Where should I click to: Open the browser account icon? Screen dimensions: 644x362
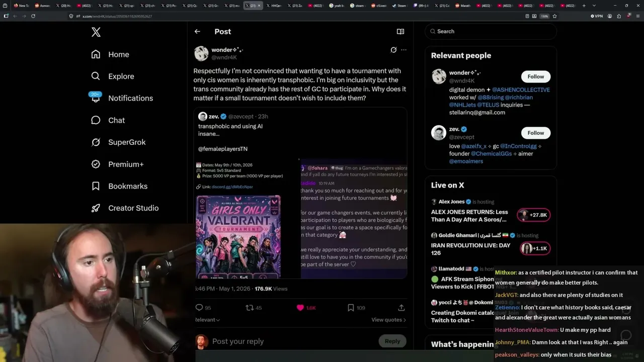click(610, 16)
